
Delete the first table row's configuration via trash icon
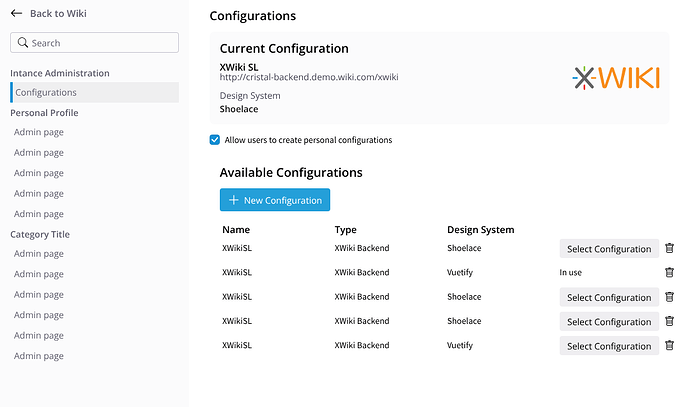coord(669,248)
